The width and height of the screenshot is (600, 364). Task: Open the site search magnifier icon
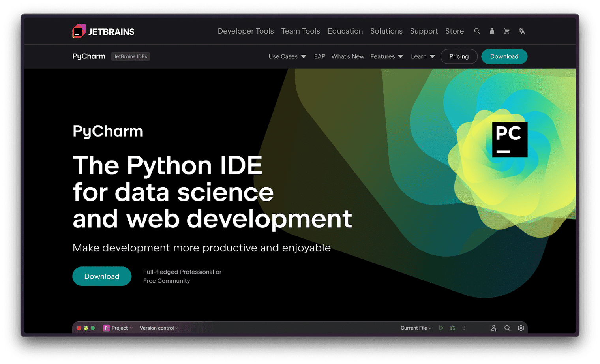(x=477, y=31)
